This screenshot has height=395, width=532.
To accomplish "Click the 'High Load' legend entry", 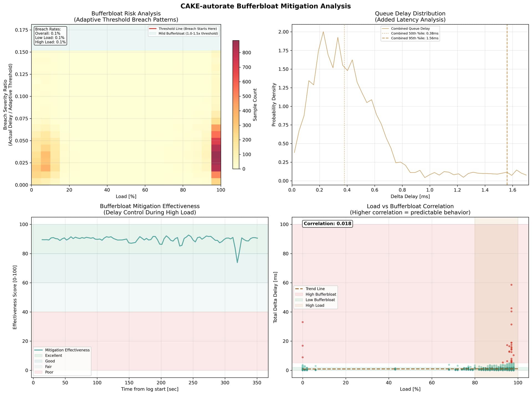I will pos(310,305).
